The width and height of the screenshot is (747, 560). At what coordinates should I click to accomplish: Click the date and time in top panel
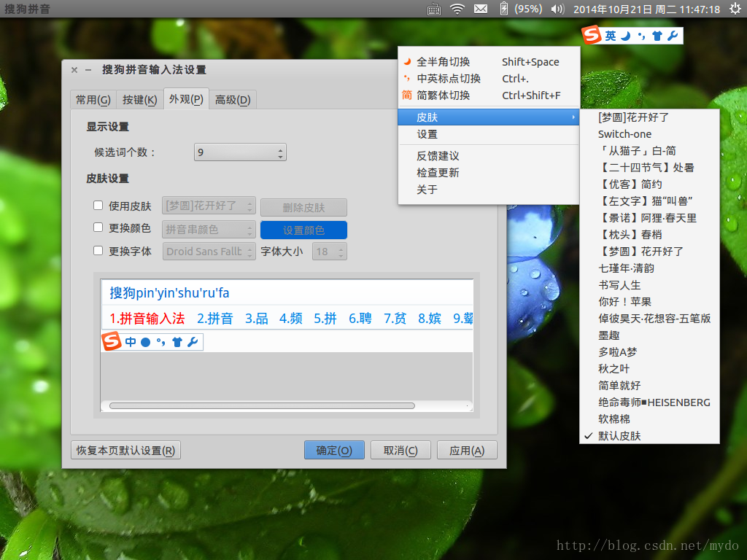click(x=647, y=9)
